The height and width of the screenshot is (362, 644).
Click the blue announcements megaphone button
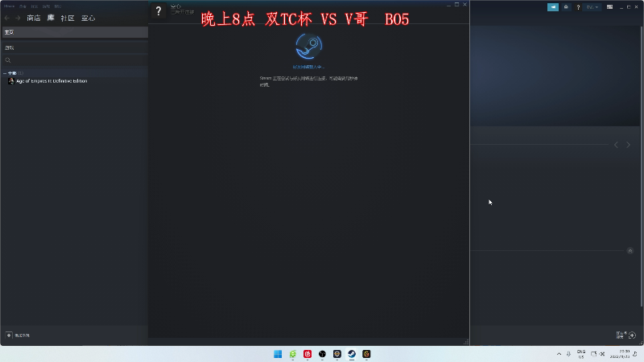click(553, 7)
